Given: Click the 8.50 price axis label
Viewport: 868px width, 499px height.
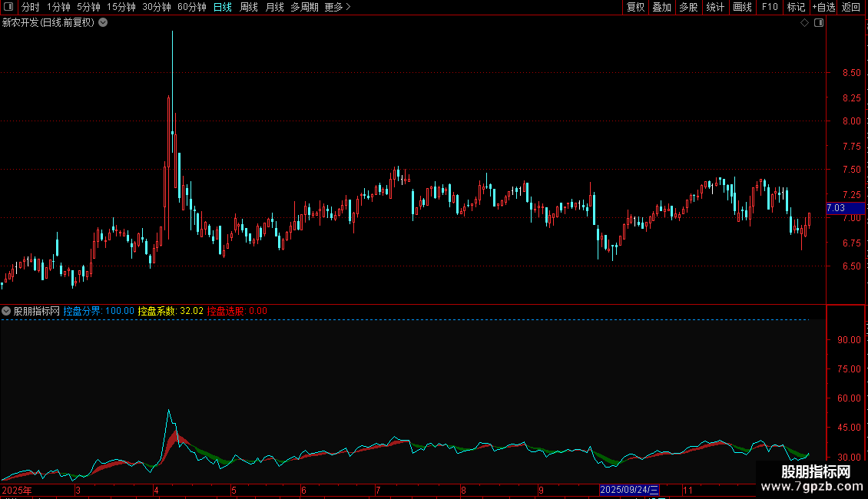Looking at the screenshot, I should (851, 73).
